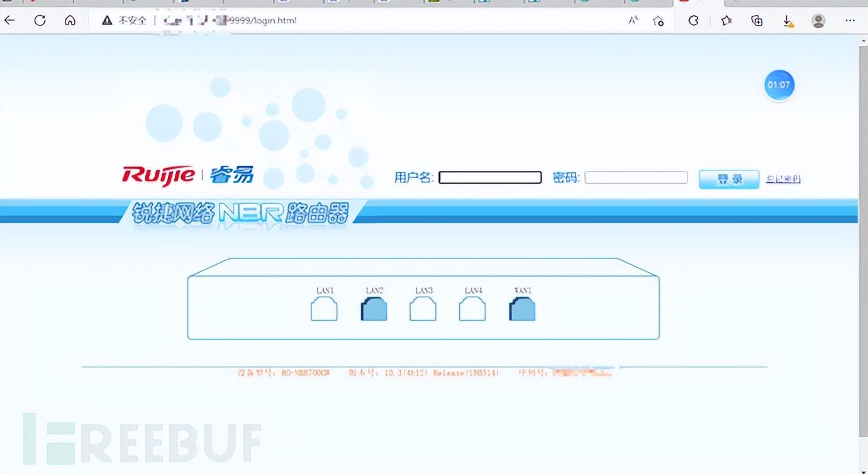Click the blue 01:07 timer circle
Image resolution: width=868 pixels, height=474 pixels.
tap(779, 85)
